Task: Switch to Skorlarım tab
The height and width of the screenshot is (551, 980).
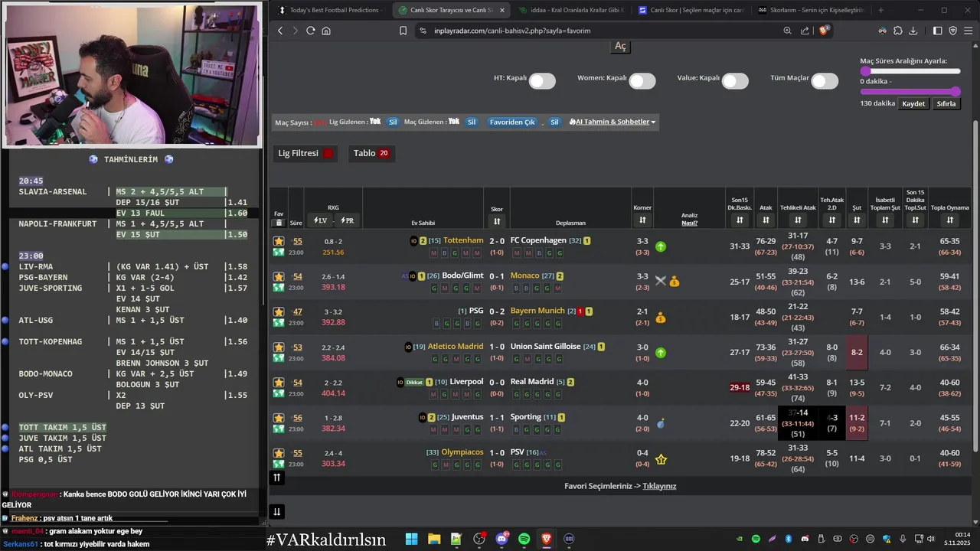Action: pyautogui.click(x=812, y=10)
